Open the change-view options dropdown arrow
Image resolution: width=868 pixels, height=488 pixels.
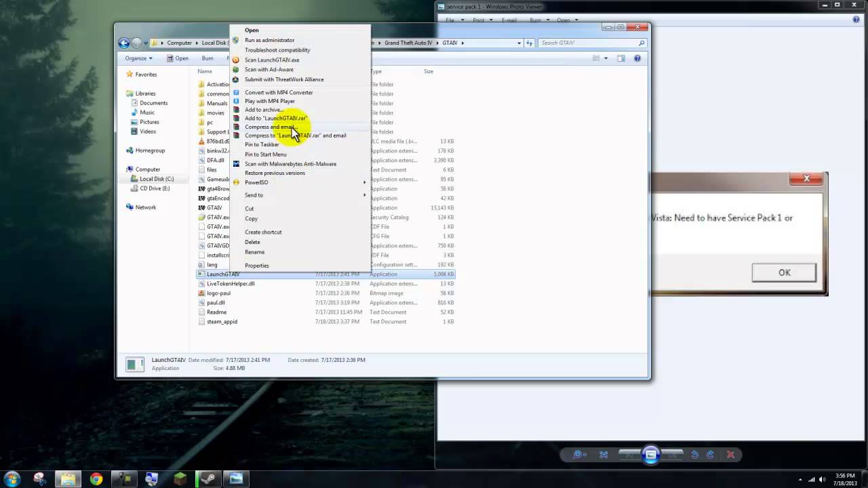(x=606, y=58)
